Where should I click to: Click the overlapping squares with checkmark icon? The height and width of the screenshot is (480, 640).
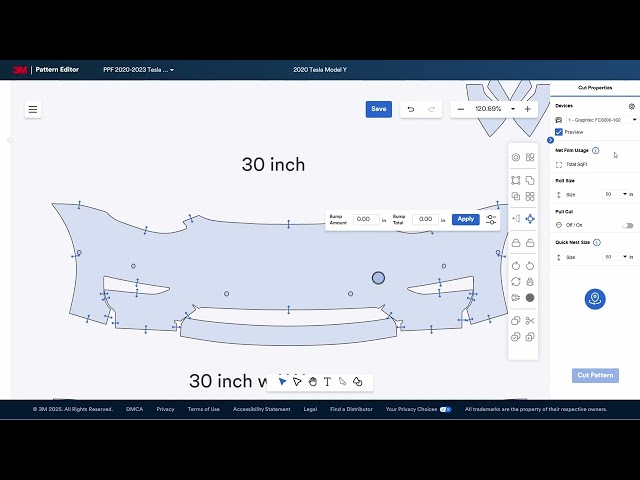tap(516, 337)
